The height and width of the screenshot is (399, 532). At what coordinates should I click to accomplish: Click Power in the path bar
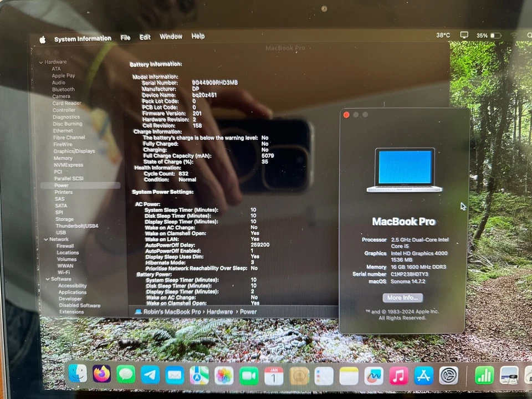[248, 311]
